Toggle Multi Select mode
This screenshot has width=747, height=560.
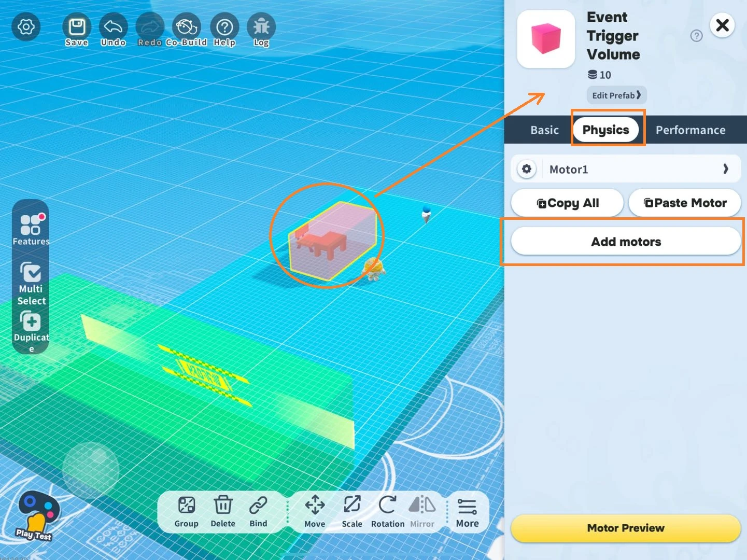pos(31,283)
